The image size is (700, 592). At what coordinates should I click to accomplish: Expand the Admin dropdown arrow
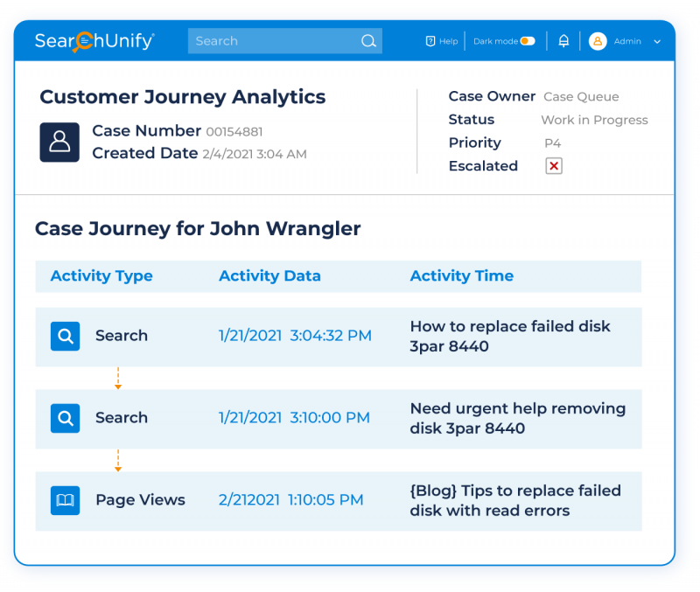[x=657, y=41]
